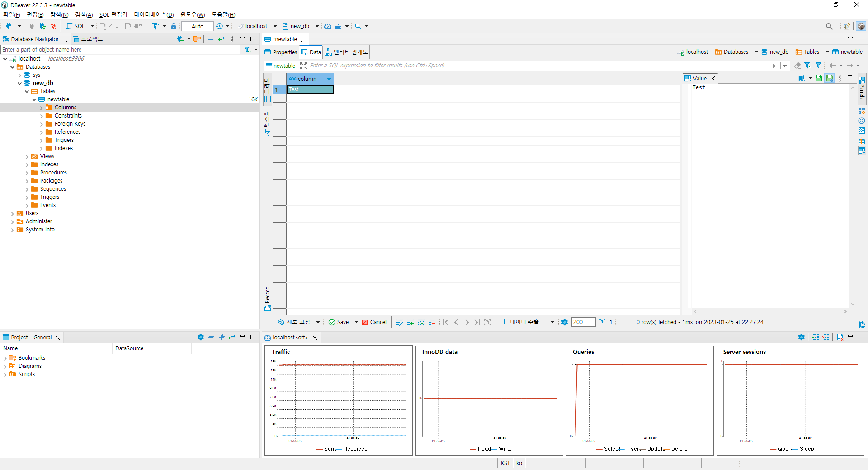868x470 pixels.
Task: Open the SQL 편집기 menu
Action: [x=113, y=15]
